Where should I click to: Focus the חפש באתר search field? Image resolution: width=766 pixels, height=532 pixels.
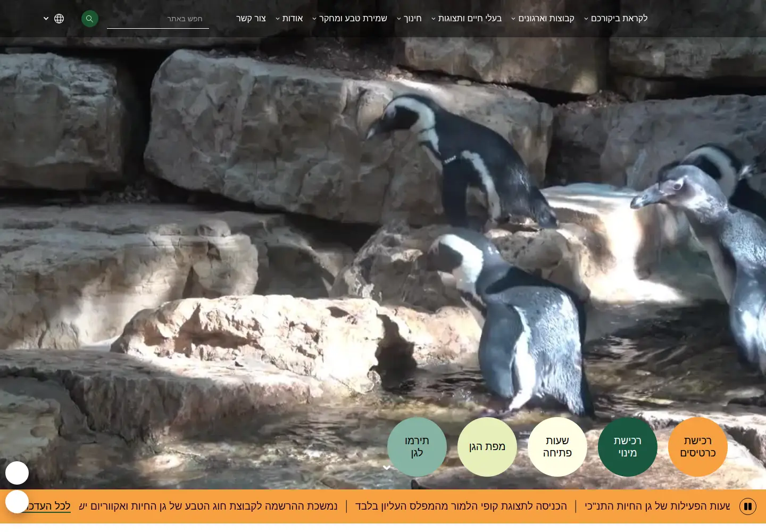[158, 19]
